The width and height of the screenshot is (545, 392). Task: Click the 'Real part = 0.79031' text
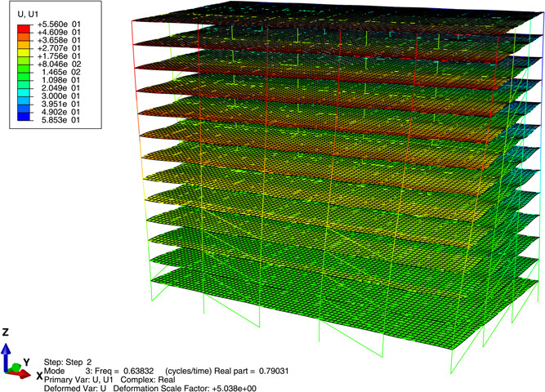coord(252,371)
